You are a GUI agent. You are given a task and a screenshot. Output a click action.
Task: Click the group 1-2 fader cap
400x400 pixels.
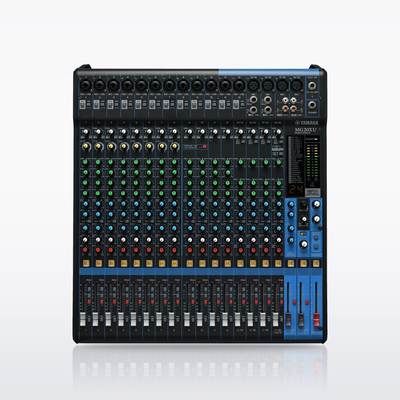(x=288, y=319)
